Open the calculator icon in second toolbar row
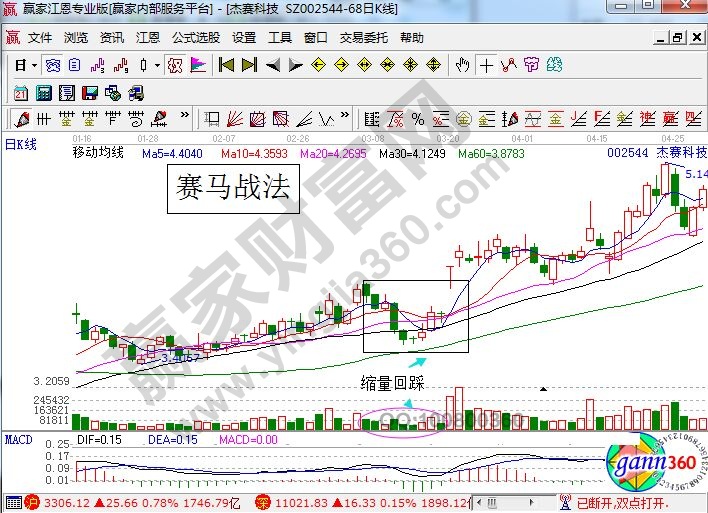The width and height of the screenshot is (708, 513). click(x=43, y=93)
